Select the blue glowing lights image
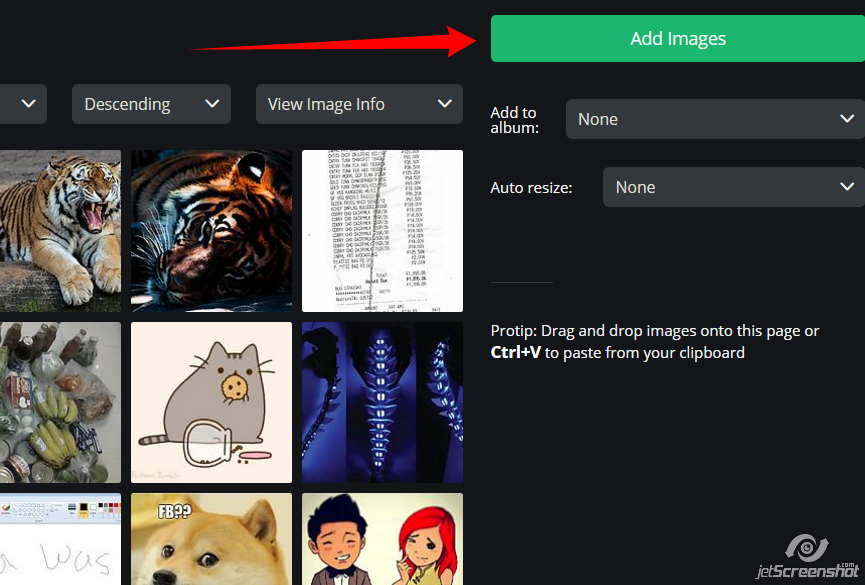865x585 pixels. click(x=382, y=402)
